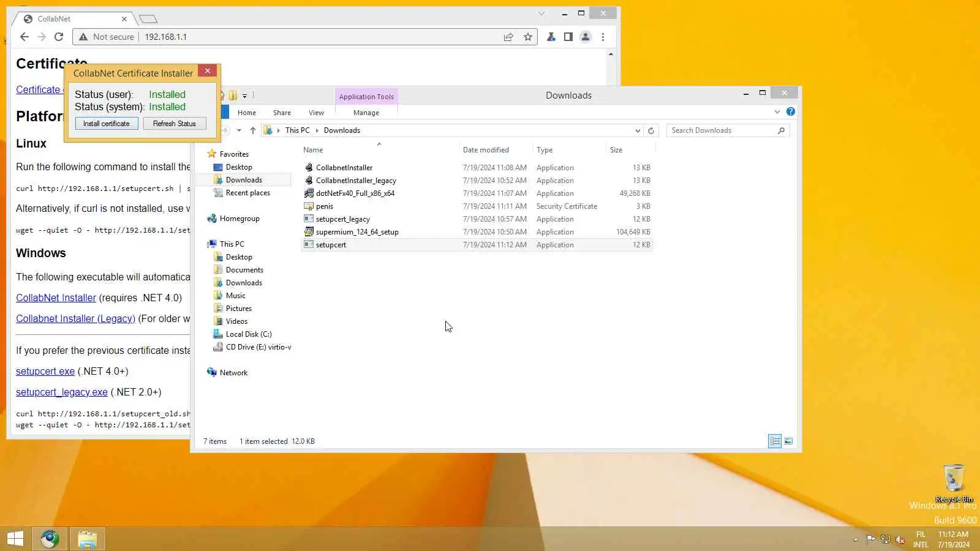980x551 pixels.
Task: Refresh the Downloads folder view
Action: [x=651, y=130]
